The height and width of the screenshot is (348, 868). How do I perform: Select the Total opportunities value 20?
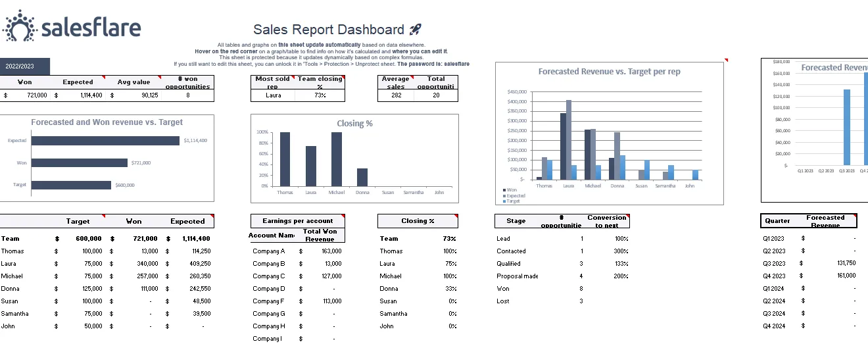pos(436,95)
